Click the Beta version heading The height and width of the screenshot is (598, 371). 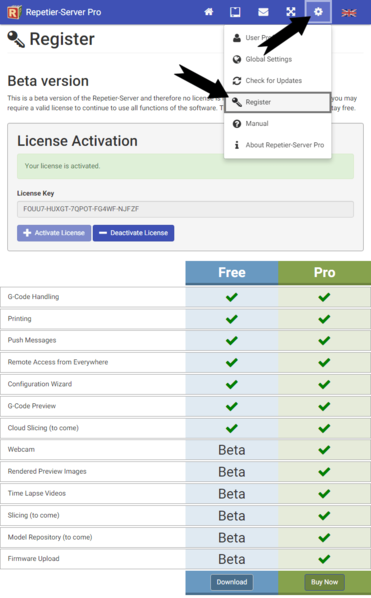[48, 81]
